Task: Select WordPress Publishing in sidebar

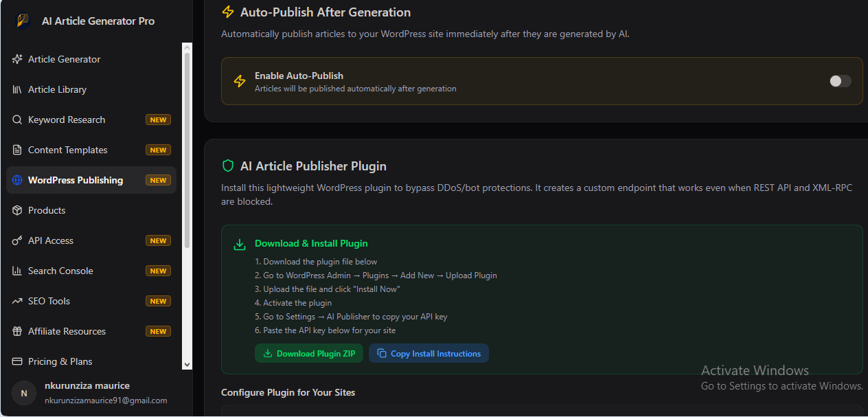Action: (91, 180)
